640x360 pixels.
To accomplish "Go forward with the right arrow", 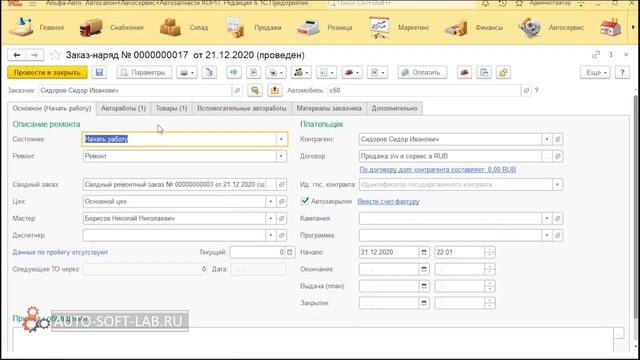I will (34, 55).
